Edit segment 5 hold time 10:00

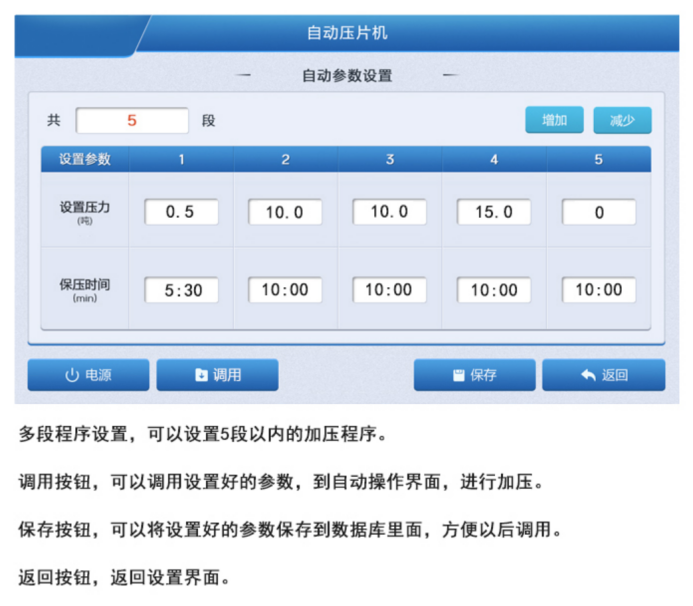coord(598,290)
